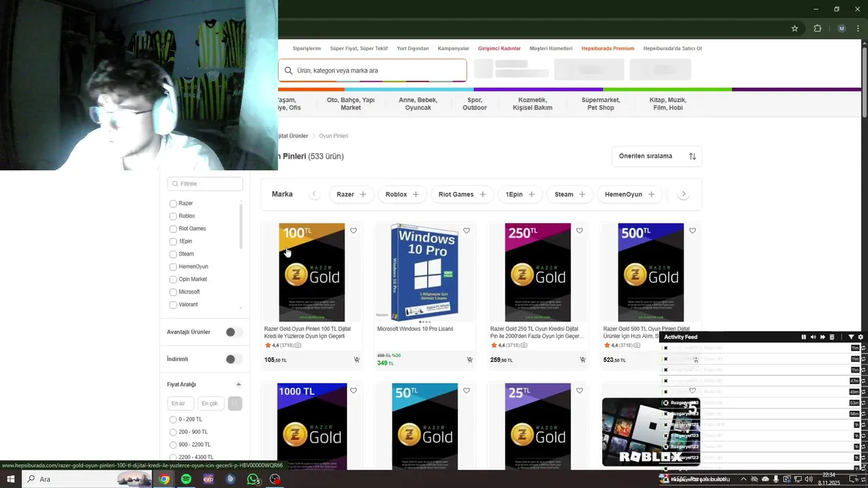Open the Önerilen sıralama sort dropdown

point(656,156)
